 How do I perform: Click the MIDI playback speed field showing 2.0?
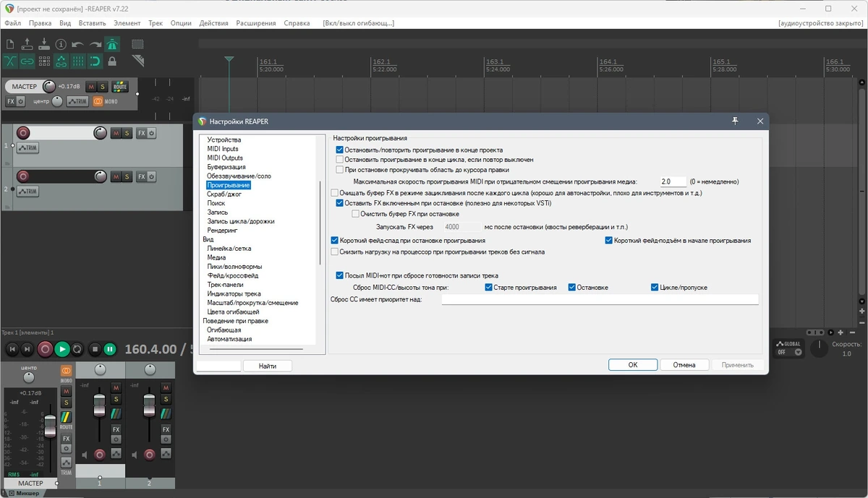point(673,182)
